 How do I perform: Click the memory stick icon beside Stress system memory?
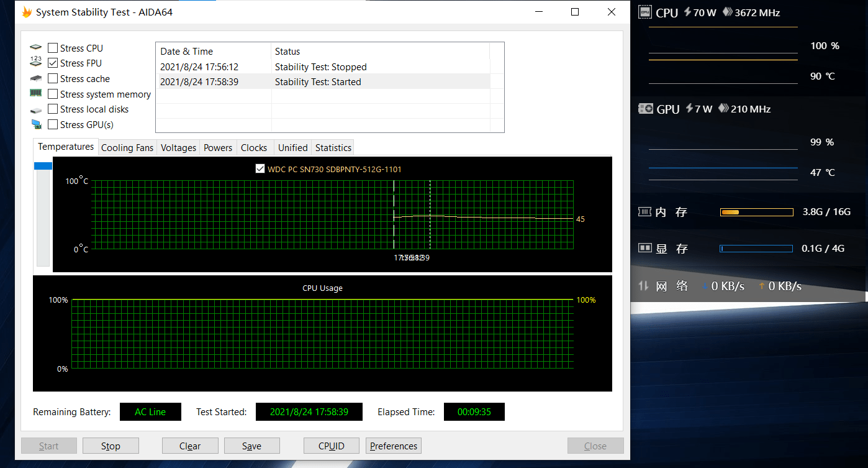click(x=35, y=93)
